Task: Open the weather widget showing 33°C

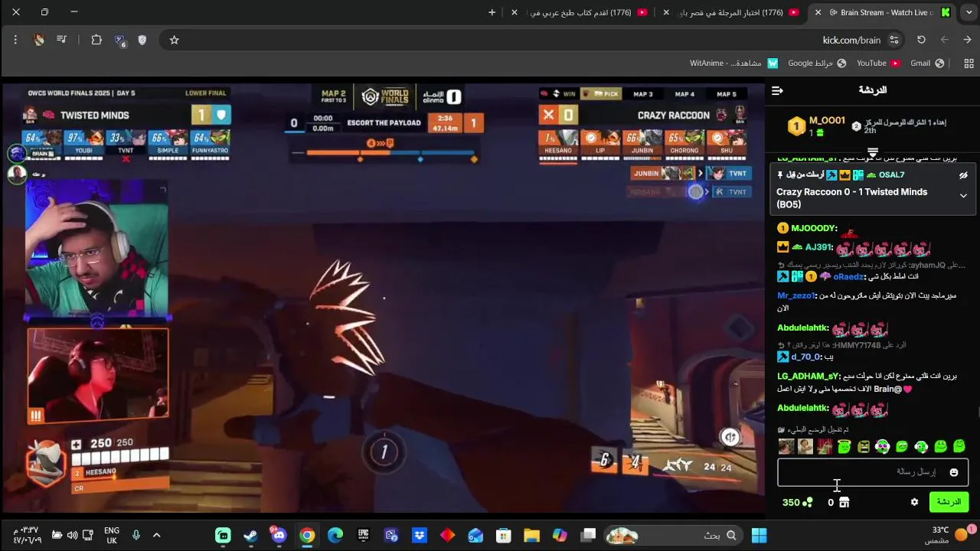Action: 950,535
